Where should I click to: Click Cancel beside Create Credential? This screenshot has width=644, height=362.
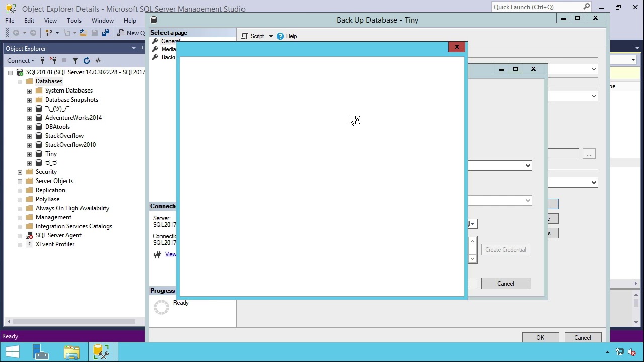pos(506,284)
